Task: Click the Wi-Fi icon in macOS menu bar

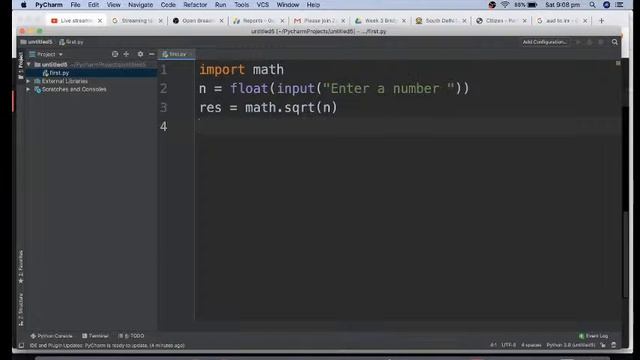Action: coord(505,5)
